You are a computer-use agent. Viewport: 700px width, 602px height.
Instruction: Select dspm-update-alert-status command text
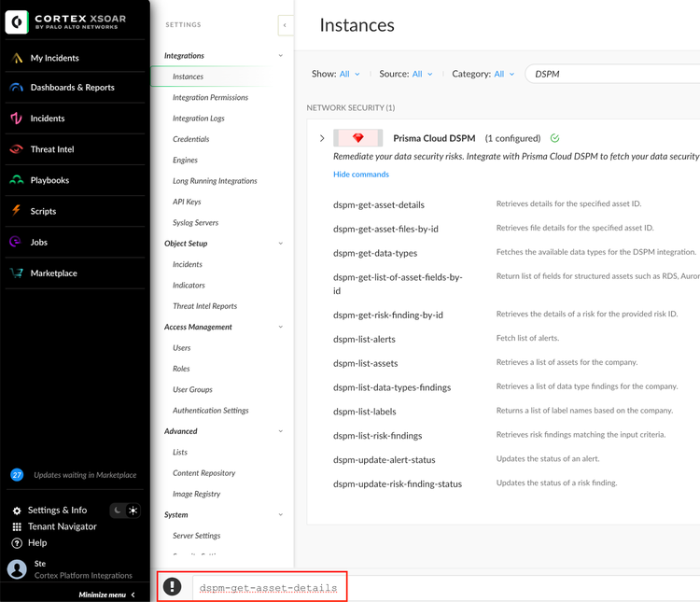click(384, 460)
